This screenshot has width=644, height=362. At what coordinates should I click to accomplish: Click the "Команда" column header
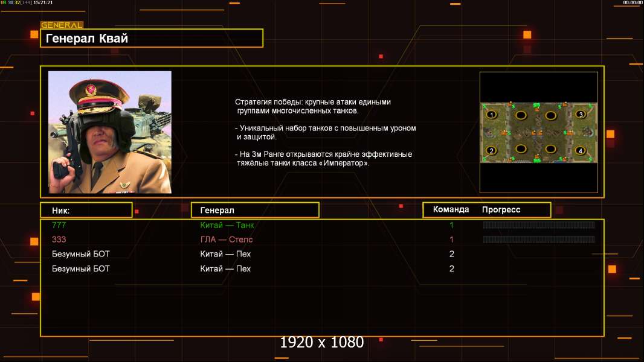451,209
